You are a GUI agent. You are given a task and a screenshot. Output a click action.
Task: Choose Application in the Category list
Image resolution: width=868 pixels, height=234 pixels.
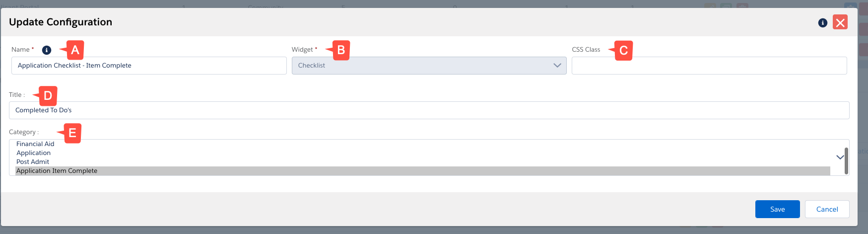[x=33, y=153]
